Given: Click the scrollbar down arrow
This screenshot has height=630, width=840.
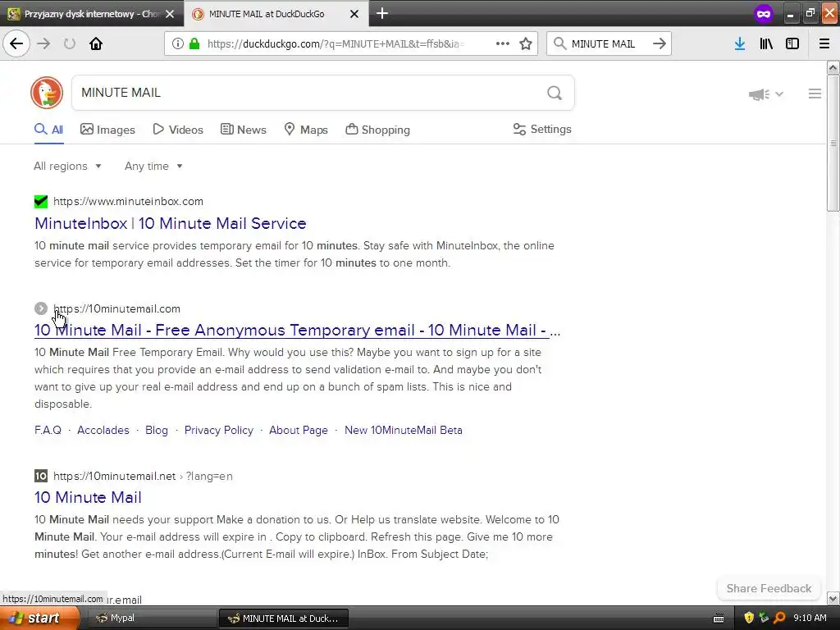Looking at the screenshot, I should point(833,598).
